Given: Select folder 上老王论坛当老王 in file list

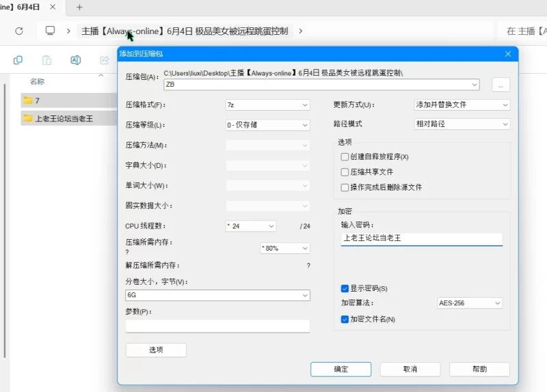Looking at the screenshot, I should click(x=69, y=118).
